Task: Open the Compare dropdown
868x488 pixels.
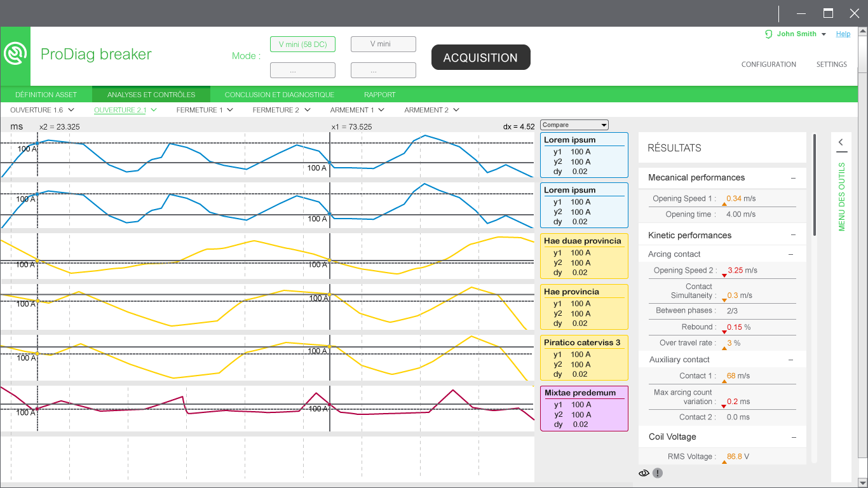Action: [574, 125]
